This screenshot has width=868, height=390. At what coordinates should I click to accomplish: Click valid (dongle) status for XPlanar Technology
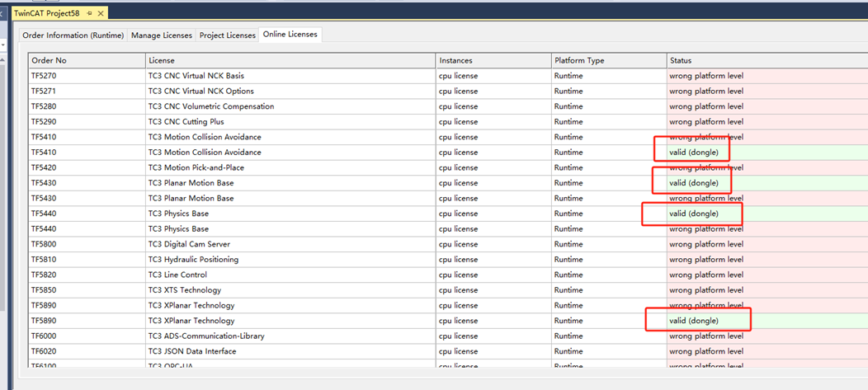[694, 321]
